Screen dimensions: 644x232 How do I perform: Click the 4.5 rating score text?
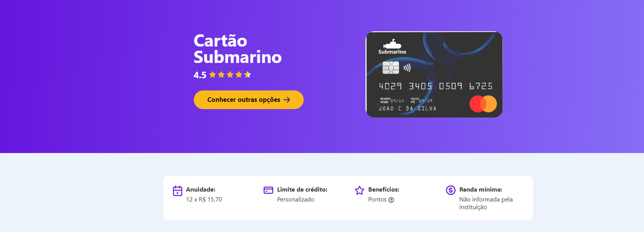click(x=200, y=75)
